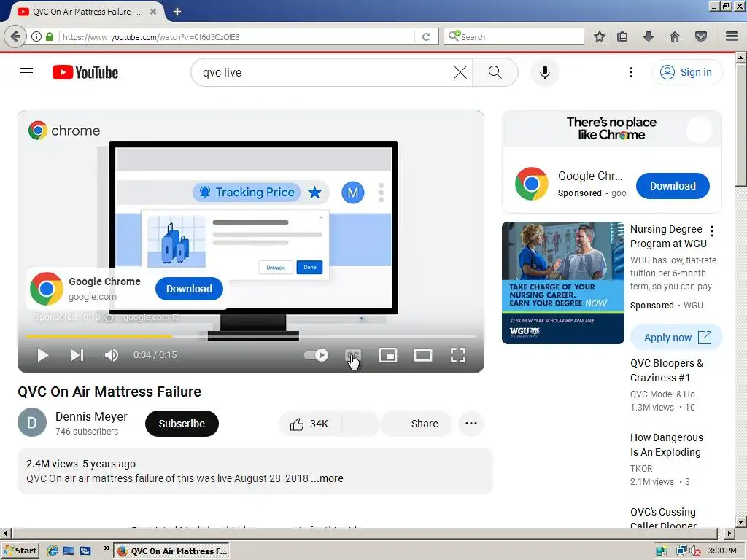Switch to theater mode icon
The width and height of the screenshot is (747, 560).
click(423, 355)
